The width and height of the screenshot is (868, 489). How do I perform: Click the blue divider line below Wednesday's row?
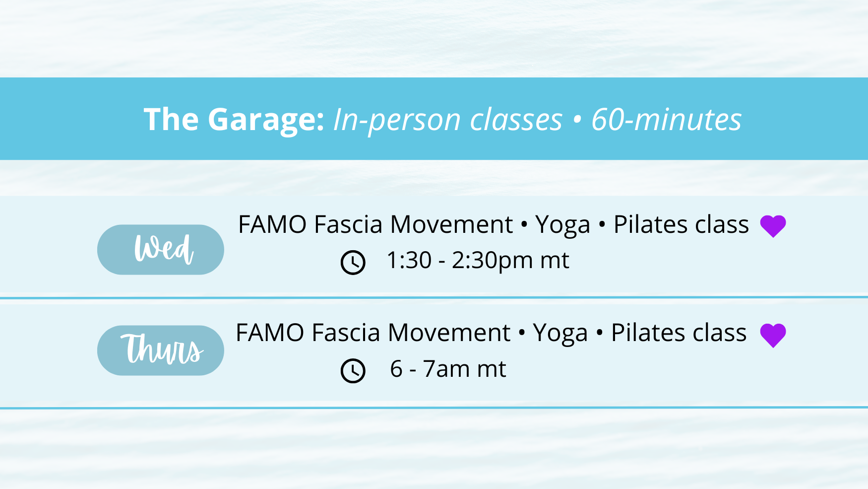434,297
